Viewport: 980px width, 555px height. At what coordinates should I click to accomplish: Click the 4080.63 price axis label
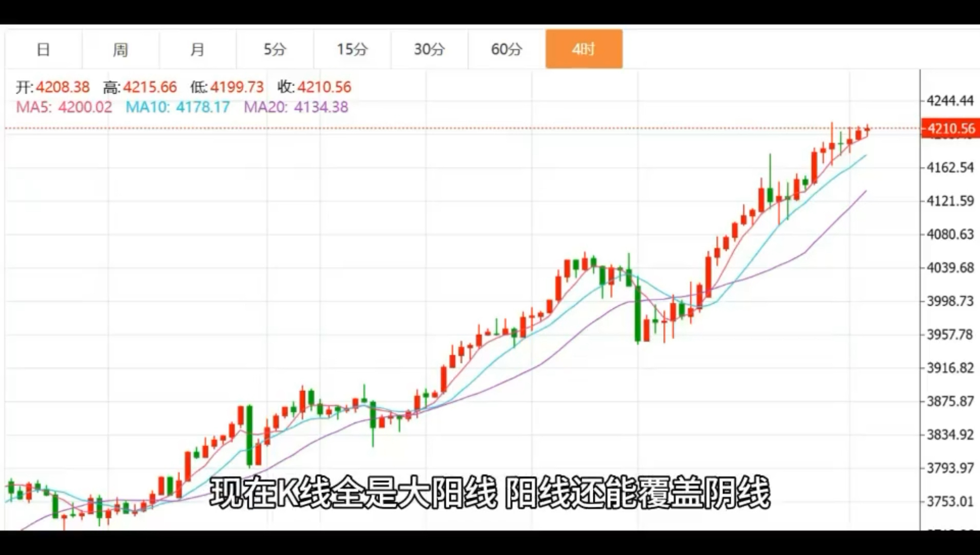950,234
